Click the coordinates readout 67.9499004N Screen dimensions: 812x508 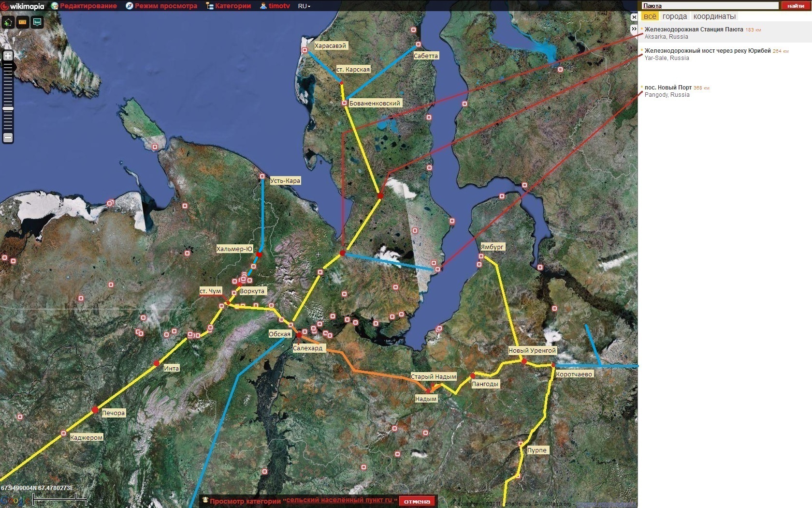click(x=37, y=488)
